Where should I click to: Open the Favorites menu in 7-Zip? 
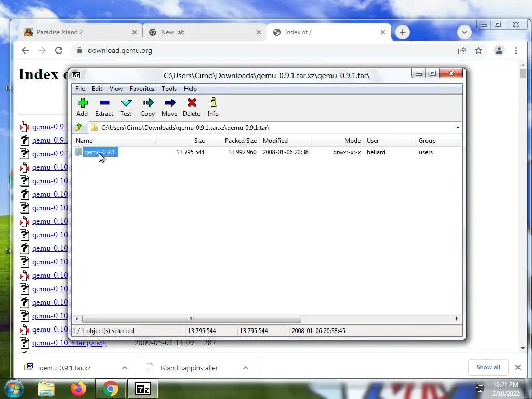coord(142,88)
